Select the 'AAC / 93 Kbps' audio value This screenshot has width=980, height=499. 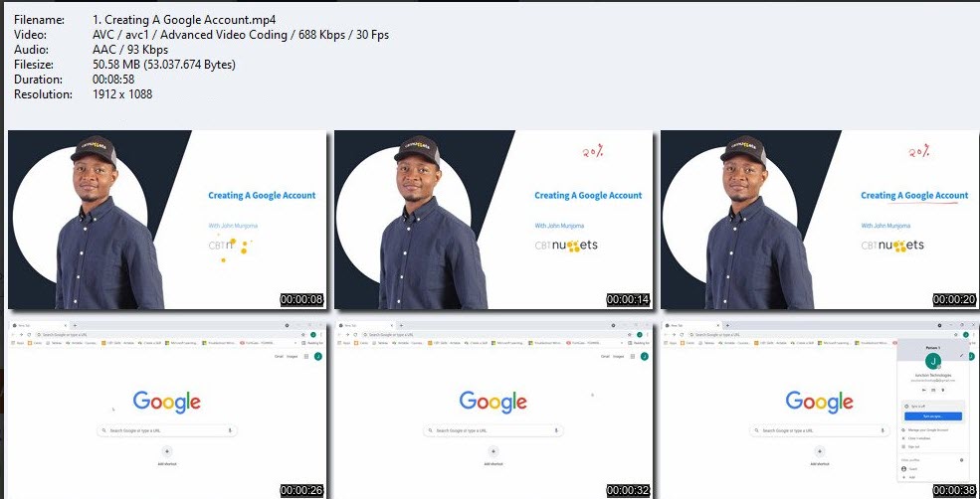tap(130, 50)
